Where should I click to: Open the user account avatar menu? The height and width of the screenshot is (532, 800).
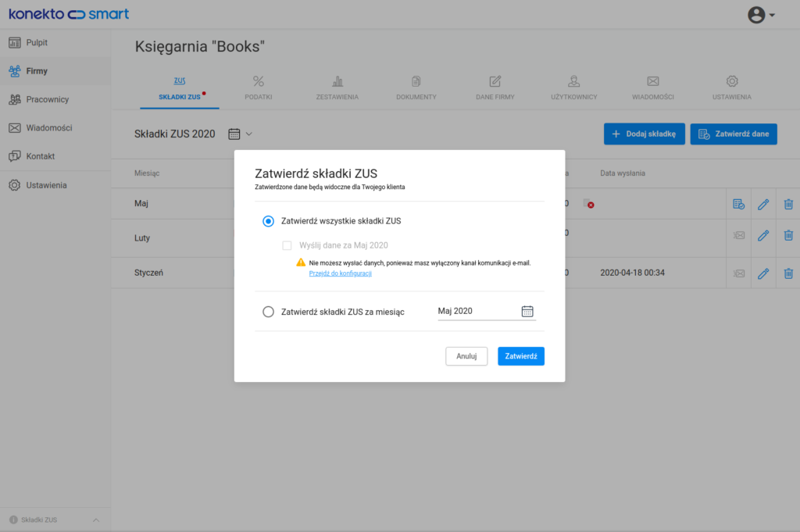[x=756, y=15]
